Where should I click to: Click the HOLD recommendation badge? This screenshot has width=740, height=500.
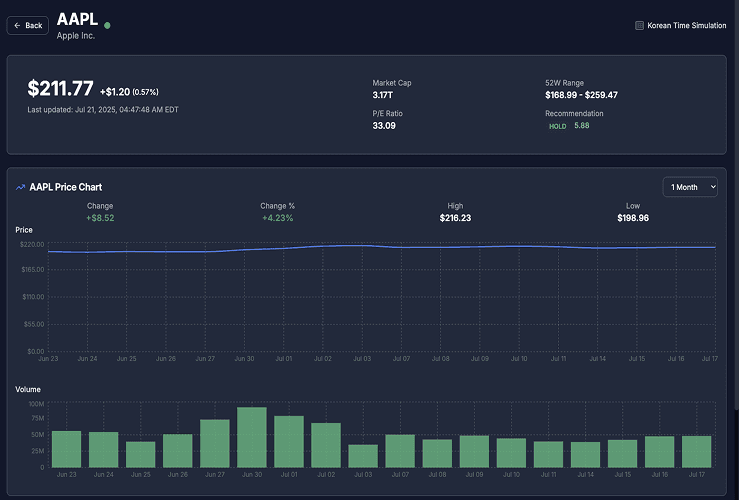(x=557, y=126)
